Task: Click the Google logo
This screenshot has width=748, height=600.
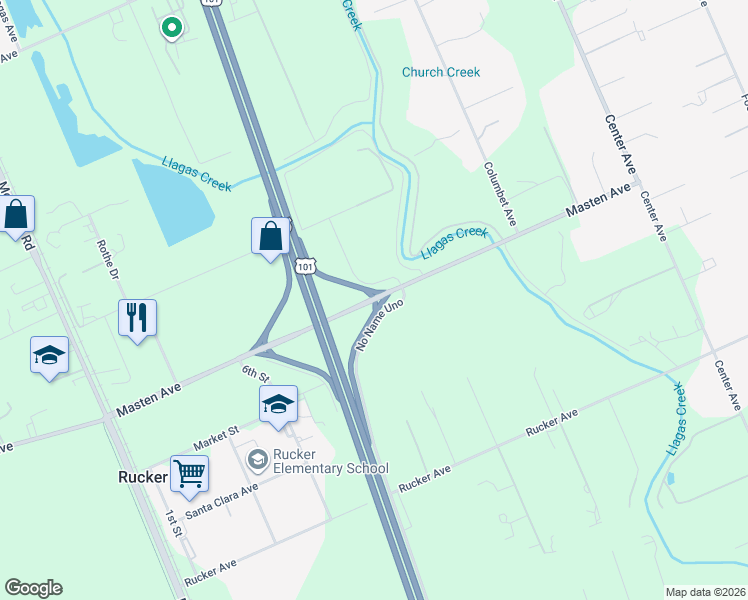Action: (x=33, y=588)
